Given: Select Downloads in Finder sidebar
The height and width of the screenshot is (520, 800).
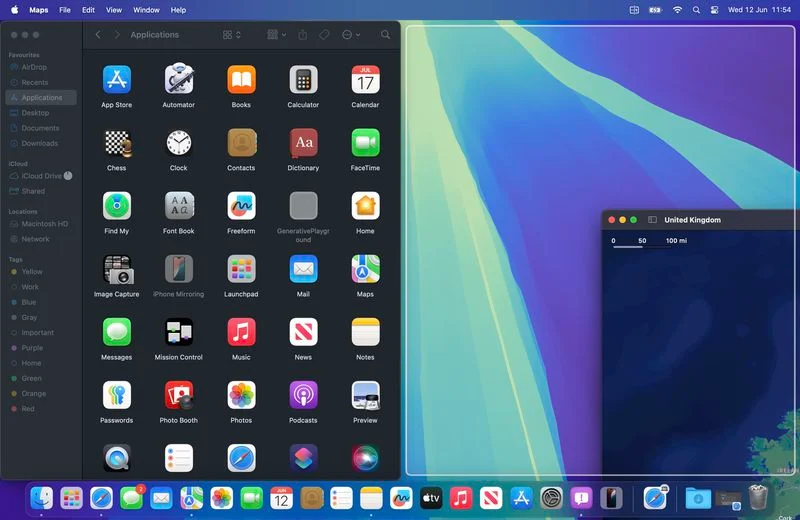Looking at the screenshot, I should [x=40, y=143].
